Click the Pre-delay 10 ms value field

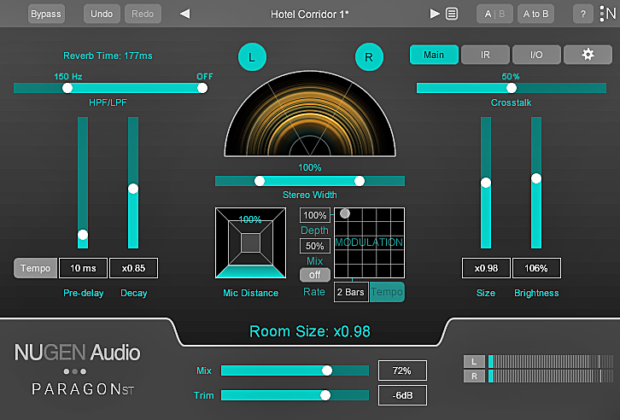click(x=83, y=268)
